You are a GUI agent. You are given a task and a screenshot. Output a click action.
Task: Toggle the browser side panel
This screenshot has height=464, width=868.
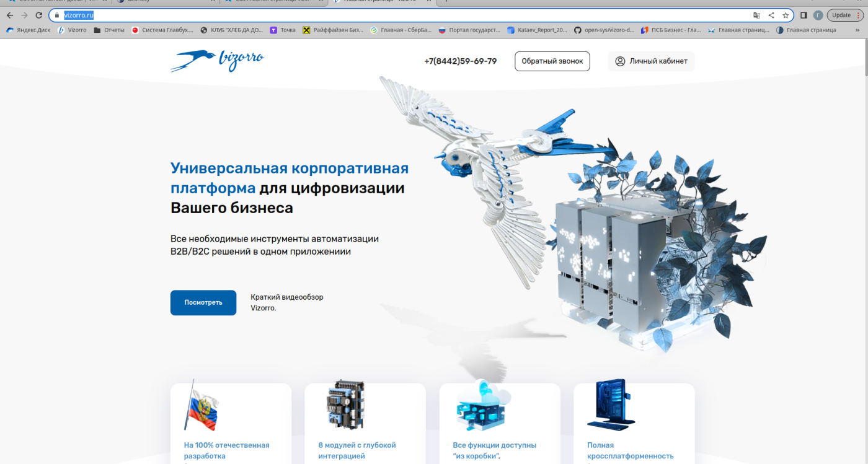(803, 14)
